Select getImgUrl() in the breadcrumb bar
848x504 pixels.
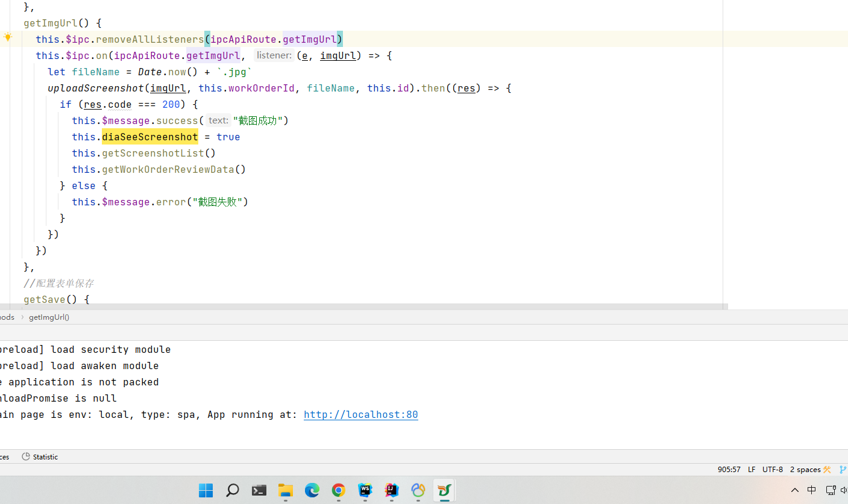tap(49, 317)
